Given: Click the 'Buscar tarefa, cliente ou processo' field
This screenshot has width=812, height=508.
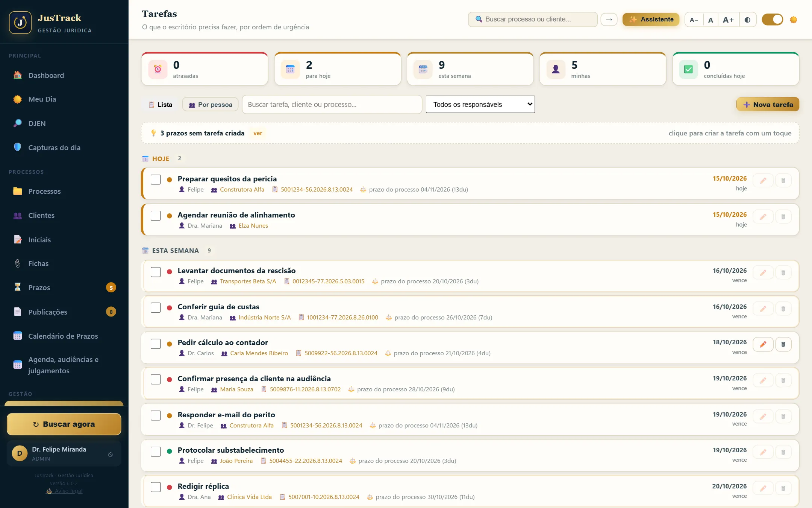Looking at the screenshot, I should [332, 104].
